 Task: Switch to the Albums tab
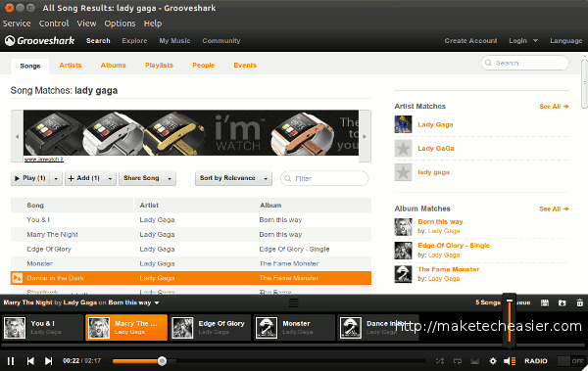coord(114,66)
